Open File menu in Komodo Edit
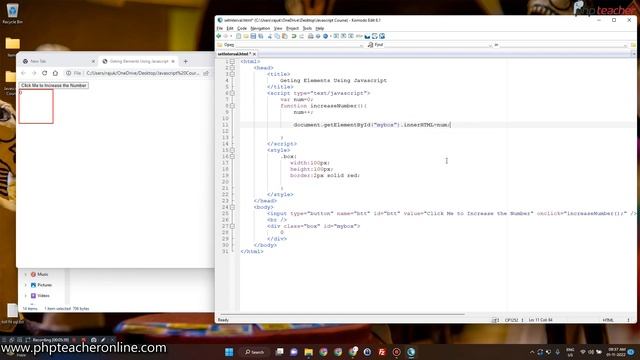This screenshot has width=640, height=360. (220, 29)
